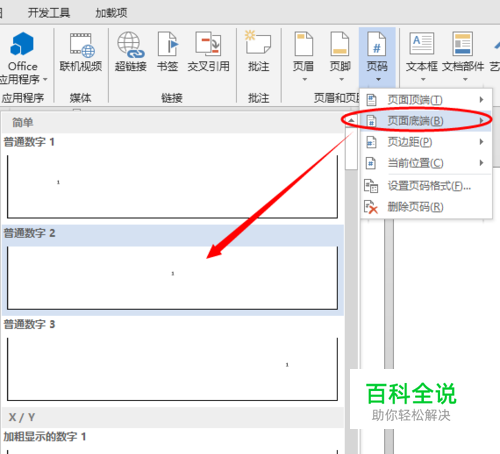
Task: Select the 普通数字 1 page number preview
Action: (172, 187)
